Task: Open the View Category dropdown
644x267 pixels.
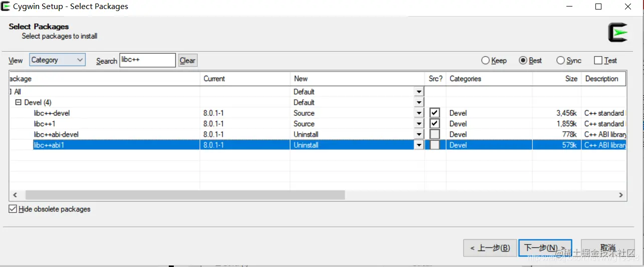Action: click(x=58, y=60)
